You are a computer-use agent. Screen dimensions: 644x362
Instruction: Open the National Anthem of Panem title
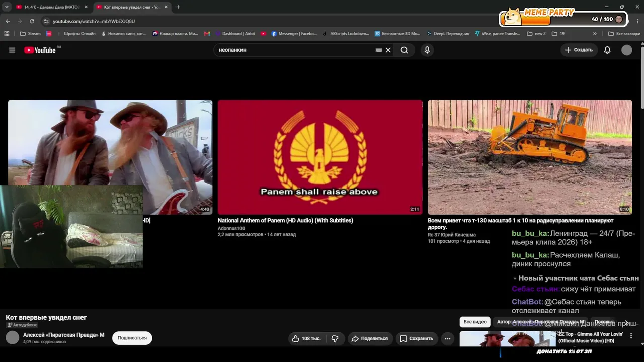click(x=285, y=220)
